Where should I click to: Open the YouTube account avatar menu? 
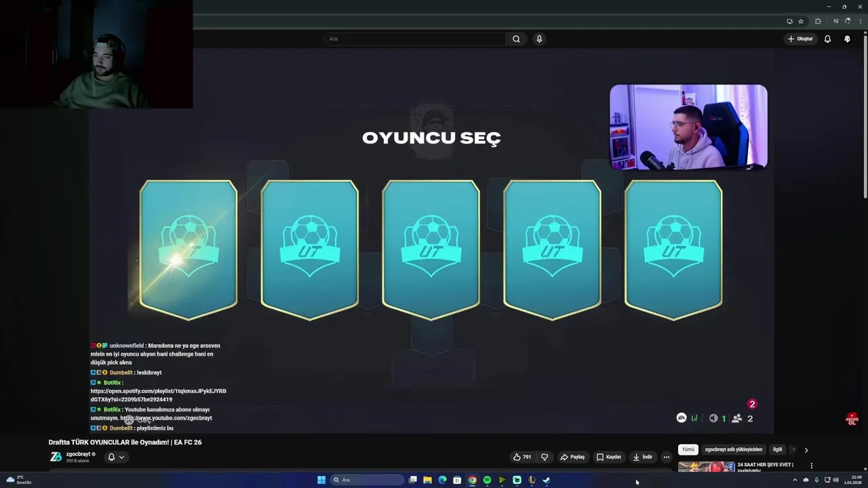click(847, 39)
